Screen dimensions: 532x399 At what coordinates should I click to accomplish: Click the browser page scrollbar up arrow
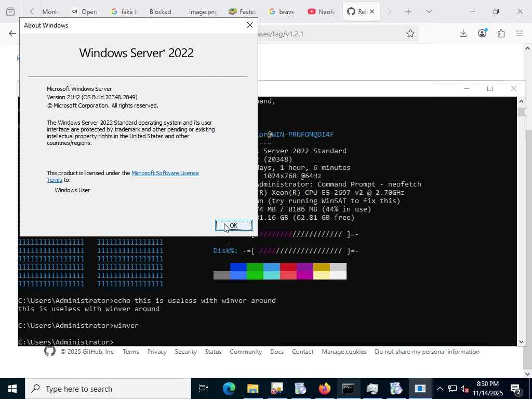[x=527, y=48]
